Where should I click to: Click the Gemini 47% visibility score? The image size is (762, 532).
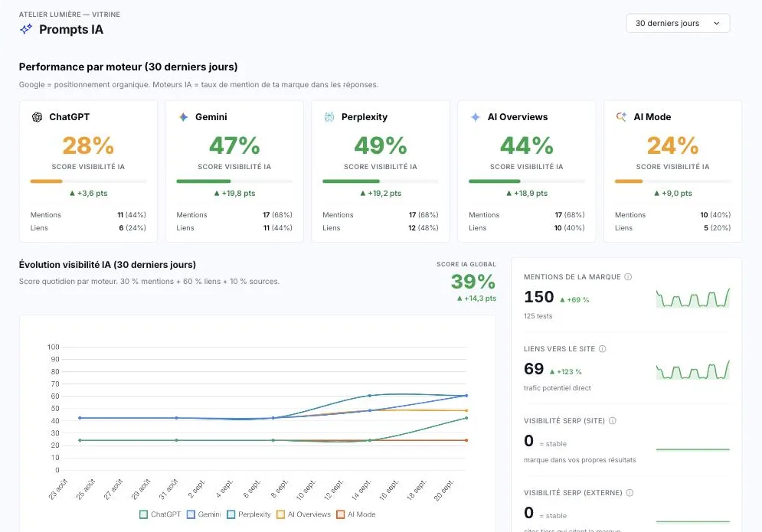point(234,145)
